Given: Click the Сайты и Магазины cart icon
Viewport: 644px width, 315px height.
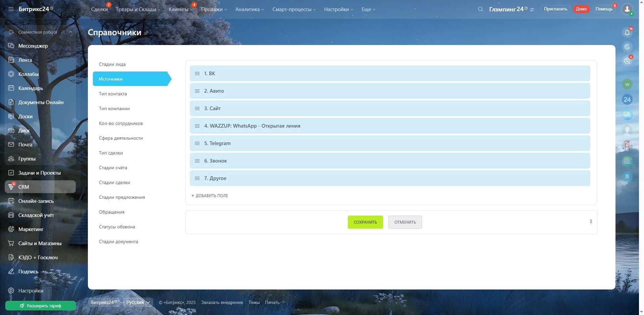Looking at the screenshot, I should 11,243.
